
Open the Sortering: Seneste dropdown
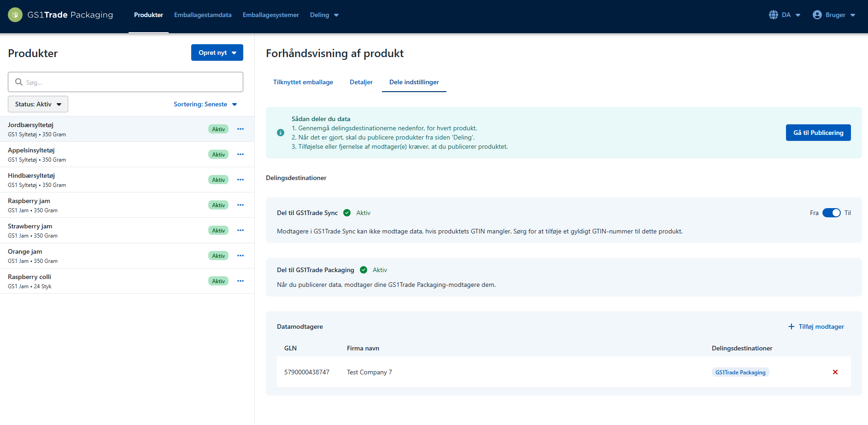click(205, 104)
